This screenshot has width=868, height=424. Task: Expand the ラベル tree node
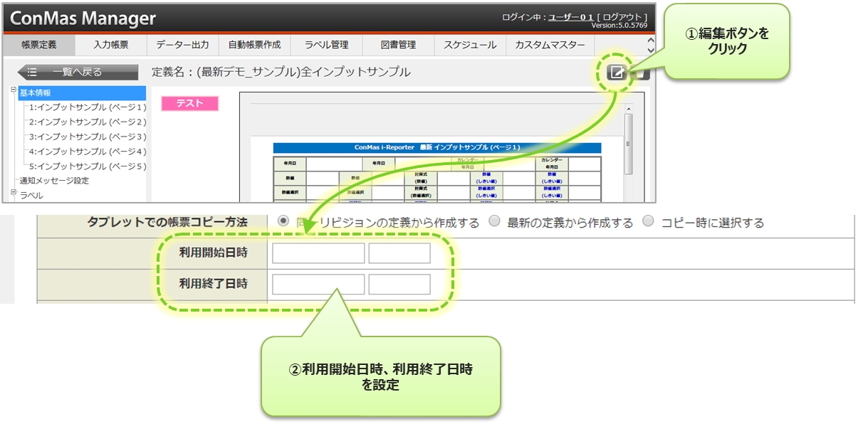point(14,192)
